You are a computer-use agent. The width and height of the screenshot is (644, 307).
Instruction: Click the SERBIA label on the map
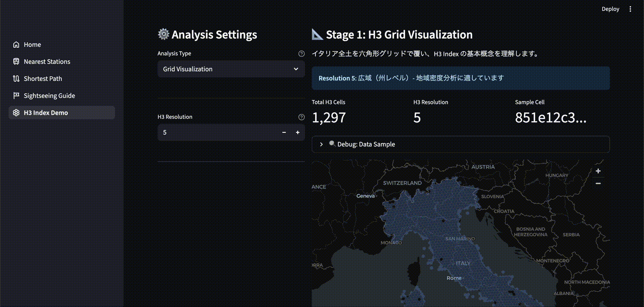click(x=571, y=235)
